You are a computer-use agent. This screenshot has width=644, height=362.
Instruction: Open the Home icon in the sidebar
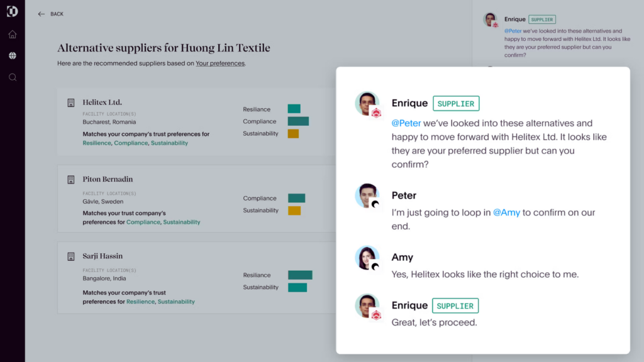click(13, 35)
